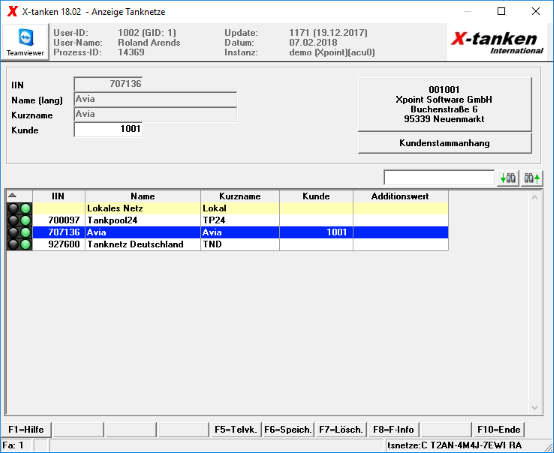Open the customer 001001 Xpoint Software GmbH button
The height and width of the screenshot is (453, 554).
[444, 104]
